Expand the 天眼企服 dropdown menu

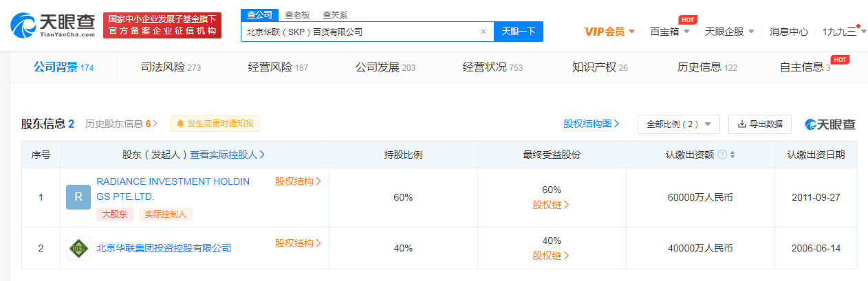[730, 32]
